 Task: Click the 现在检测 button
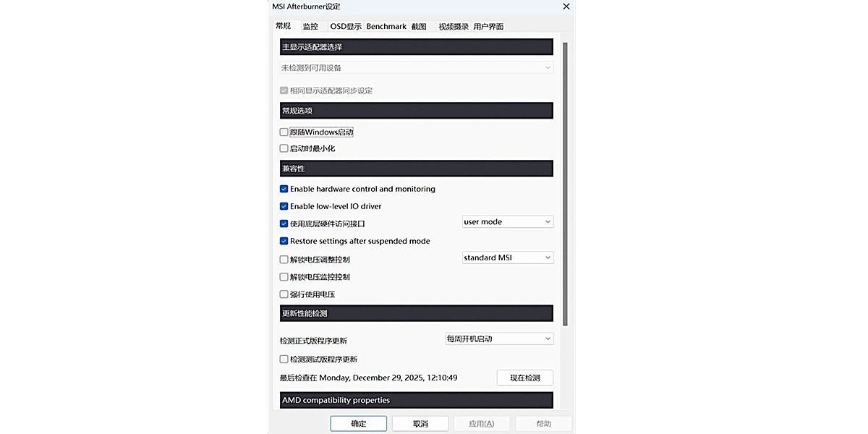click(x=524, y=378)
